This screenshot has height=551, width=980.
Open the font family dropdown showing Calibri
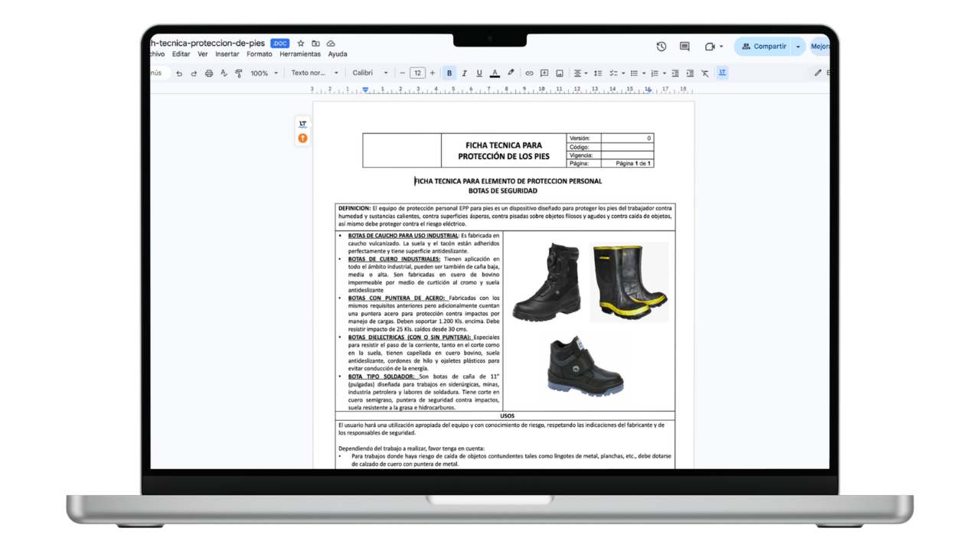(x=369, y=73)
